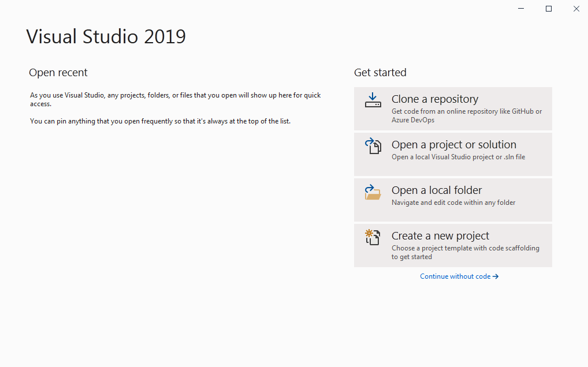This screenshot has height=367, width=588.
Task: Start the Create a new project title
Action: pyautogui.click(x=440, y=236)
